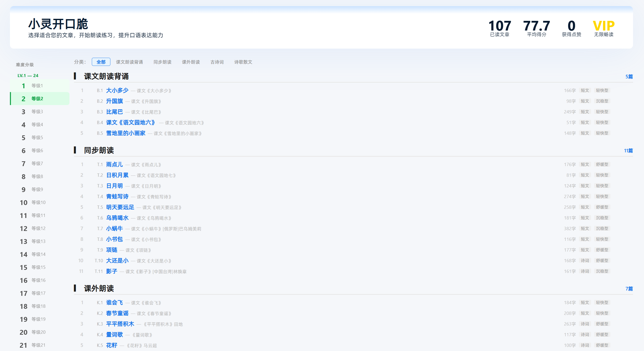This screenshot has width=644, height=351.
Task: View the 已读文章 count of 107
Action: 500,28
